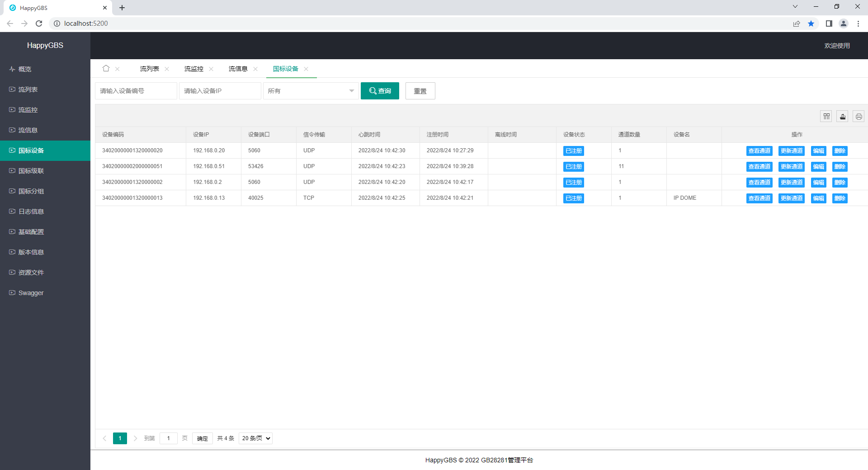Click the export icon in the table toolbar
The width and height of the screenshot is (868, 470).
click(843, 117)
